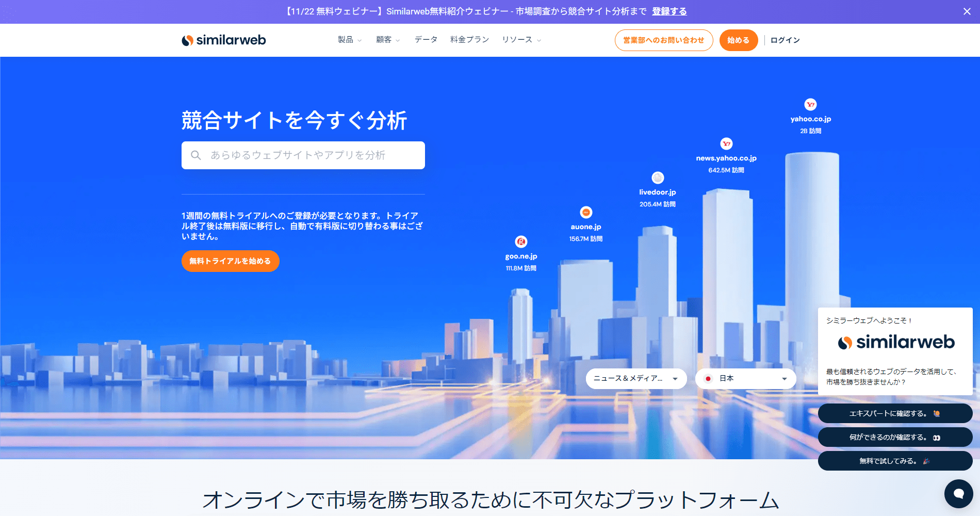
Task: Click the orange 始める button
Action: (739, 40)
